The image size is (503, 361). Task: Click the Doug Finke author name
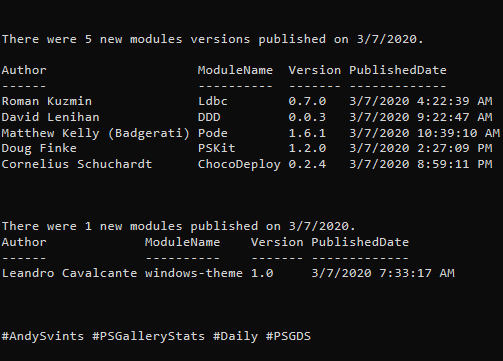point(39,148)
